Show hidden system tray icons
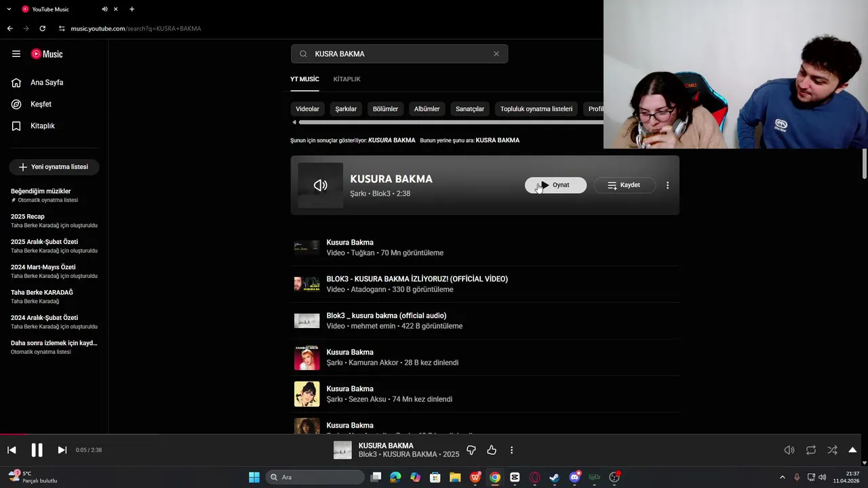 [782, 477]
